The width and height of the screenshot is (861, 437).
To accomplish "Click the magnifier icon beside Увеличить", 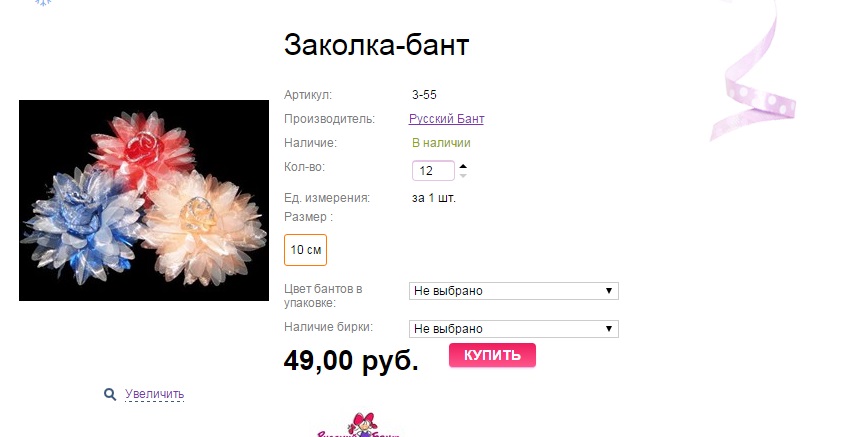I will coord(110,394).
